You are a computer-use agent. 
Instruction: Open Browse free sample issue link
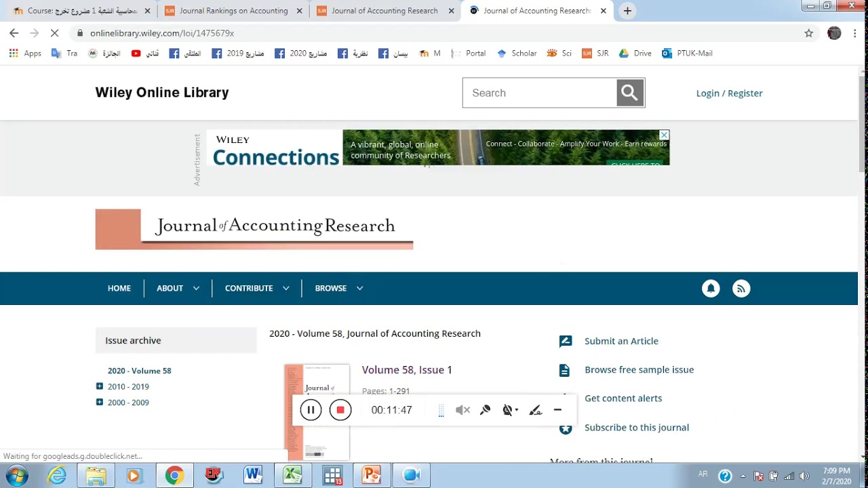[639, 370]
